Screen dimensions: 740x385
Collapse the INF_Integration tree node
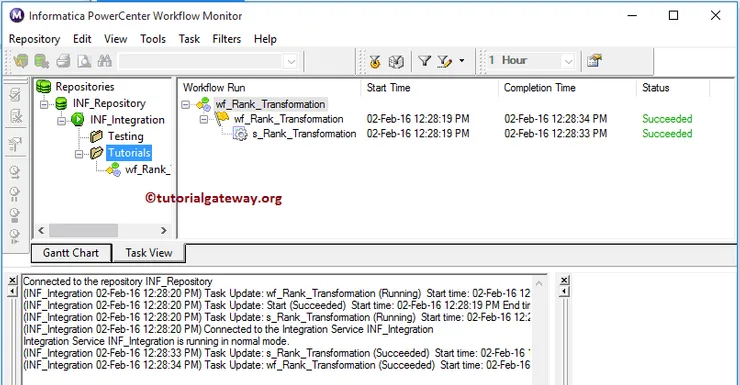(x=61, y=121)
